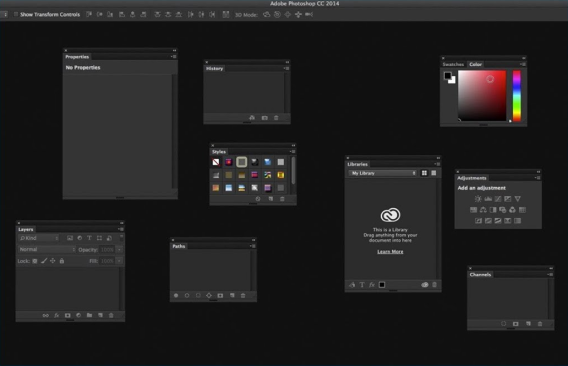Screen dimensions: 568x366
Task: Toggle lock all padlock in Layers
Action: [62, 261]
